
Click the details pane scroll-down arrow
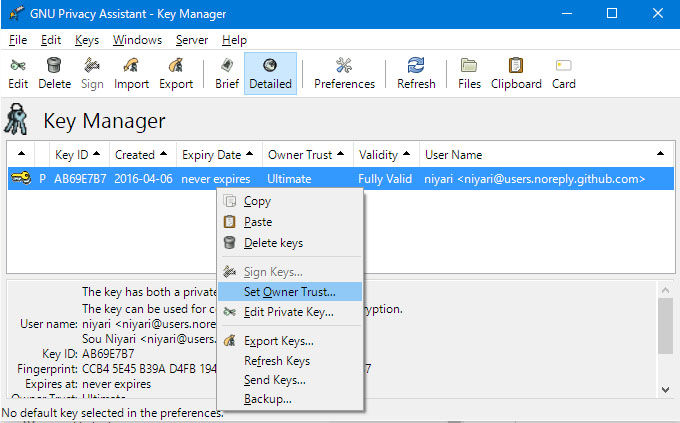(665, 390)
